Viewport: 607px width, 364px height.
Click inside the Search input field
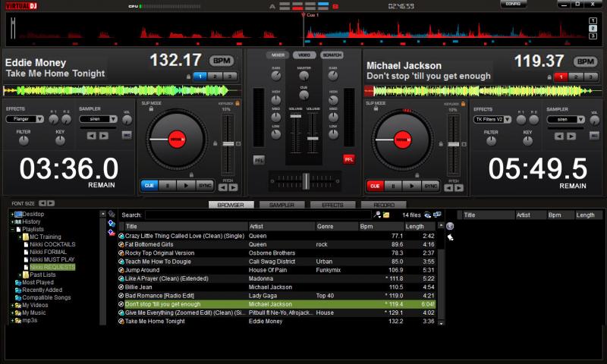coord(258,215)
